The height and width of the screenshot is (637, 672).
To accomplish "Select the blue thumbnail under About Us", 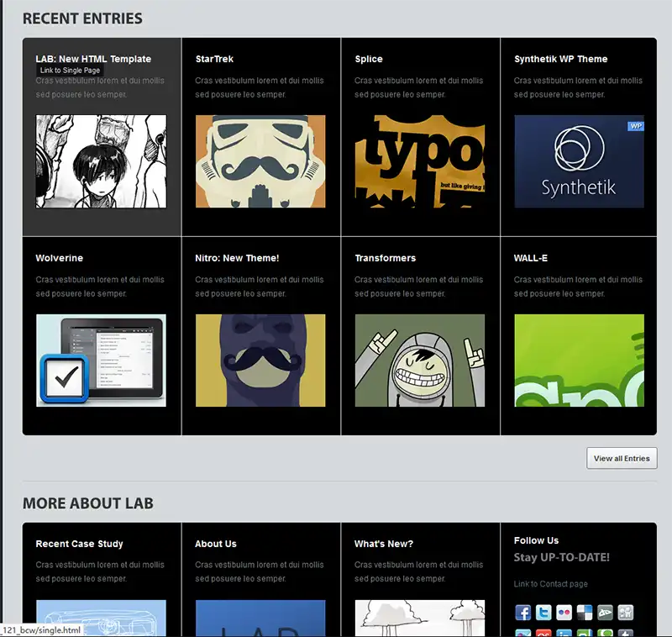I will pos(260,618).
